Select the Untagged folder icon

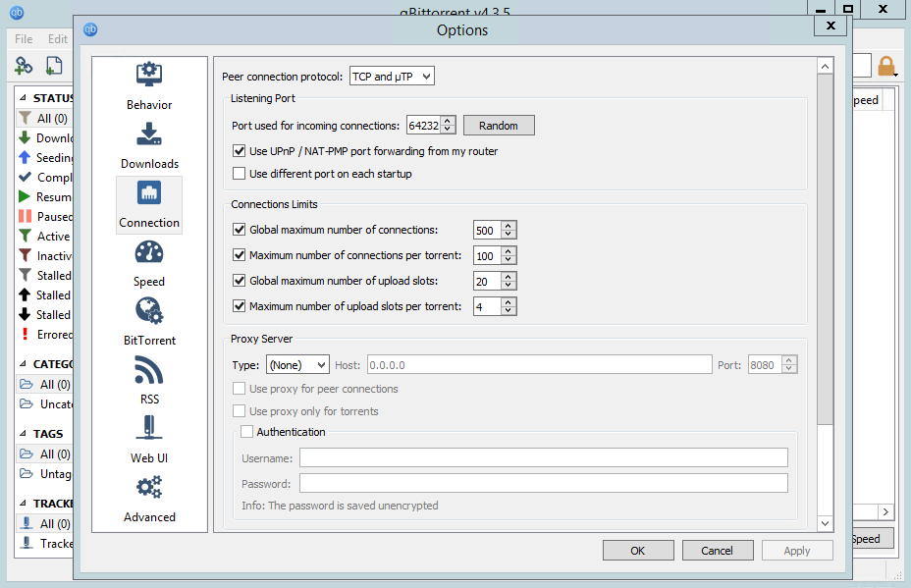point(27,473)
